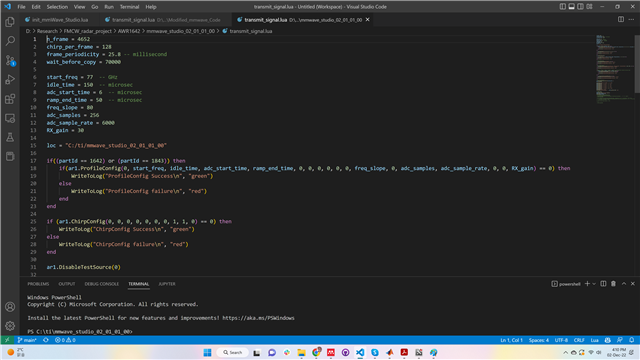Open the Selection menu

57,7
